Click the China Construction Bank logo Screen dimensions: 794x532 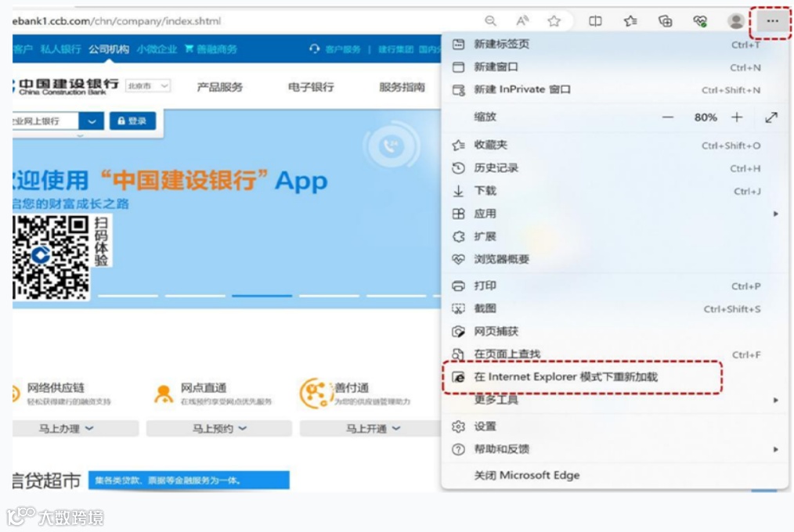(66, 87)
